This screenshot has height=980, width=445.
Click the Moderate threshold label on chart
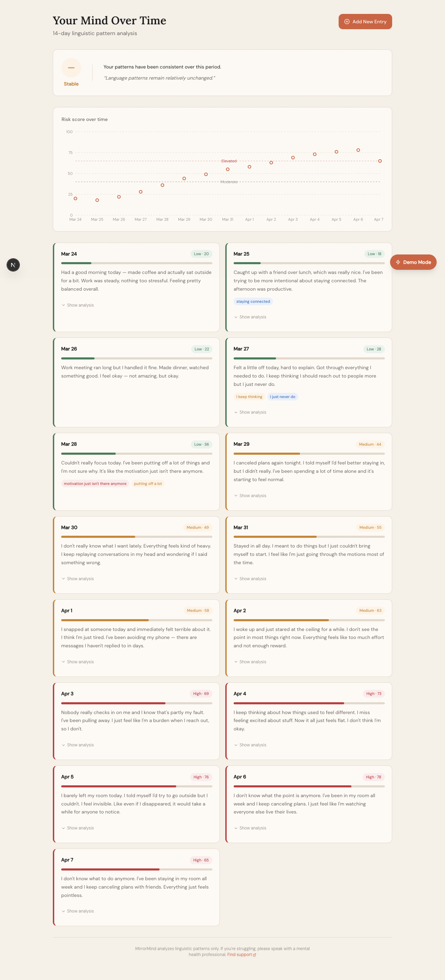click(229, 182)
